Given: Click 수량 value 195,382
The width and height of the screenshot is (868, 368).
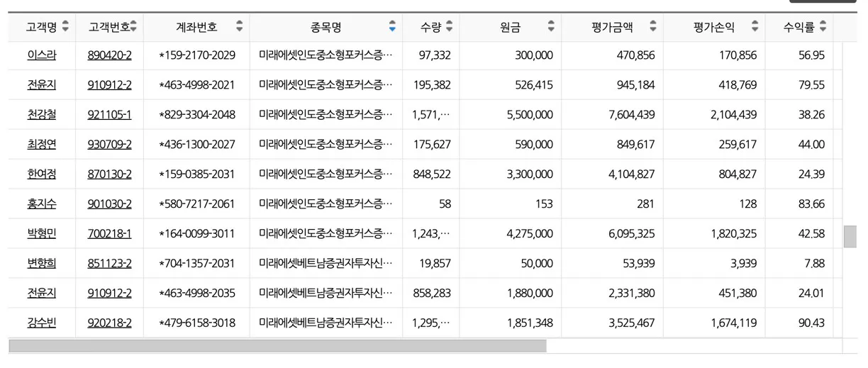Looking at the screenshot, I should coord(432,84).
